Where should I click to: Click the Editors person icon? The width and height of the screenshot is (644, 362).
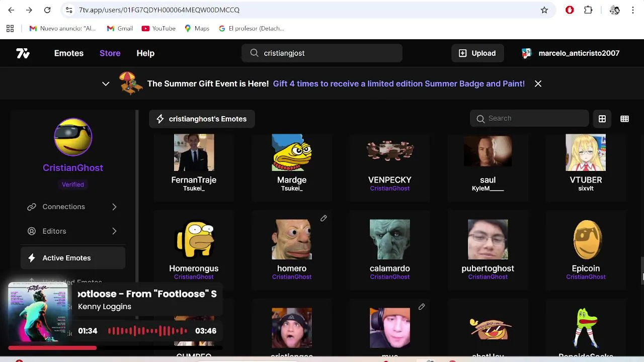click(x=32, y=231)
